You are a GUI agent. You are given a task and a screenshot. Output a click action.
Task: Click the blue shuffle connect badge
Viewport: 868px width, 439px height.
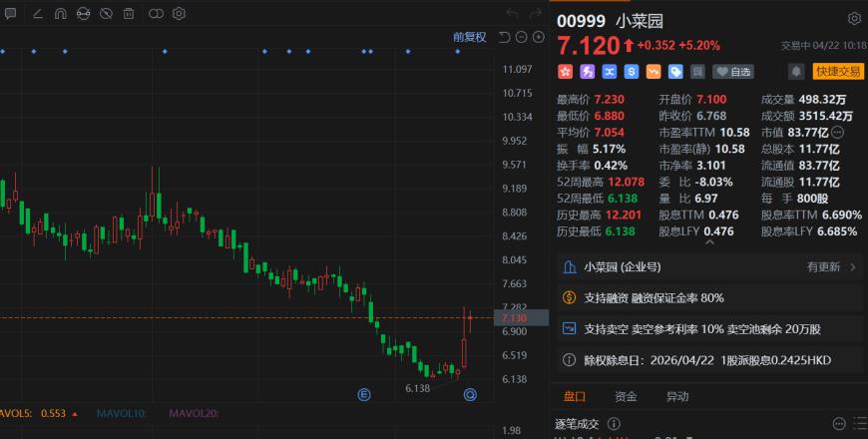[x=610, y=72]
